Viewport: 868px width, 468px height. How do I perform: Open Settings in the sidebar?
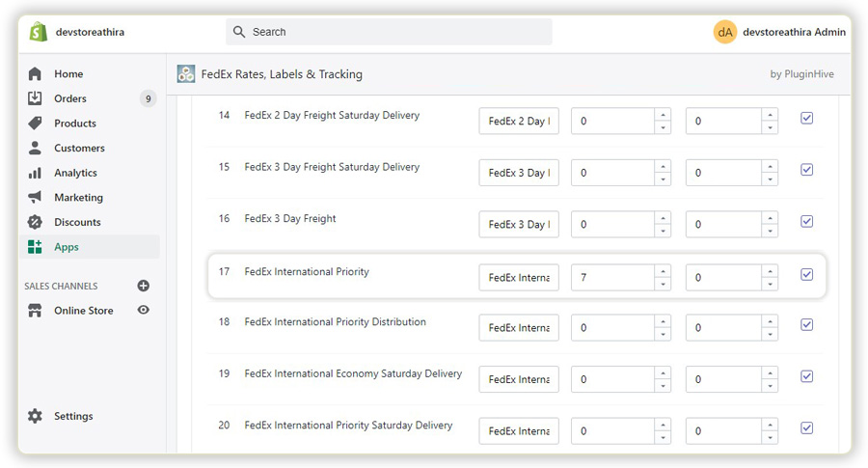(x=72, y=416)
